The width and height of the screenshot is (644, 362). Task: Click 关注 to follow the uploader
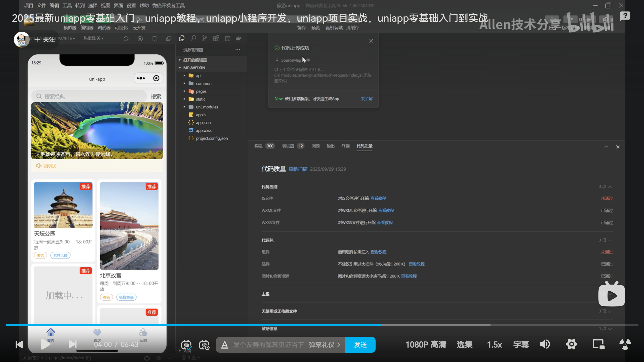pos(45,39)
